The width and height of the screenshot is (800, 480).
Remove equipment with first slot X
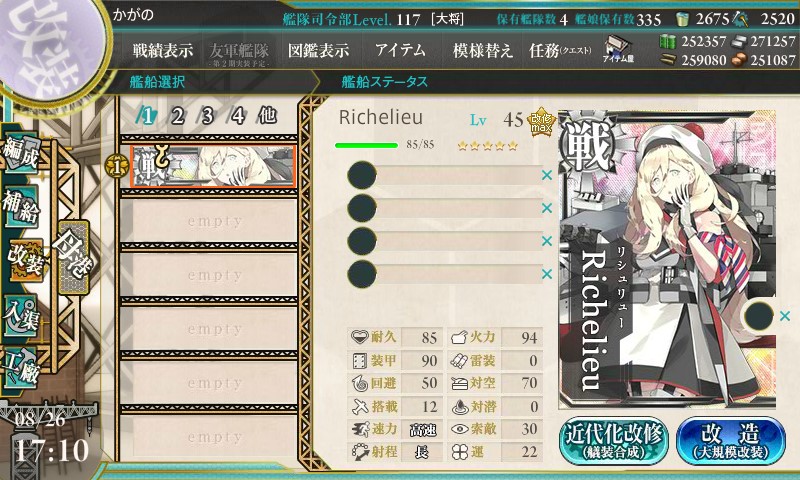pyautogui.click(x=547, y=175)
